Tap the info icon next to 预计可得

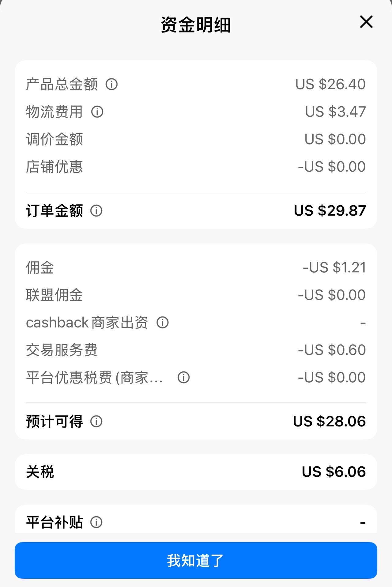click(x=96, y=422)
